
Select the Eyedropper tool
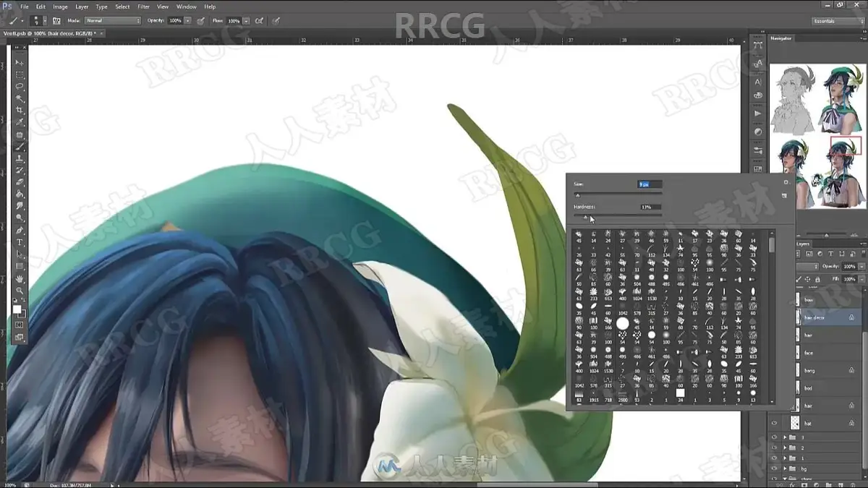[20, 122]
